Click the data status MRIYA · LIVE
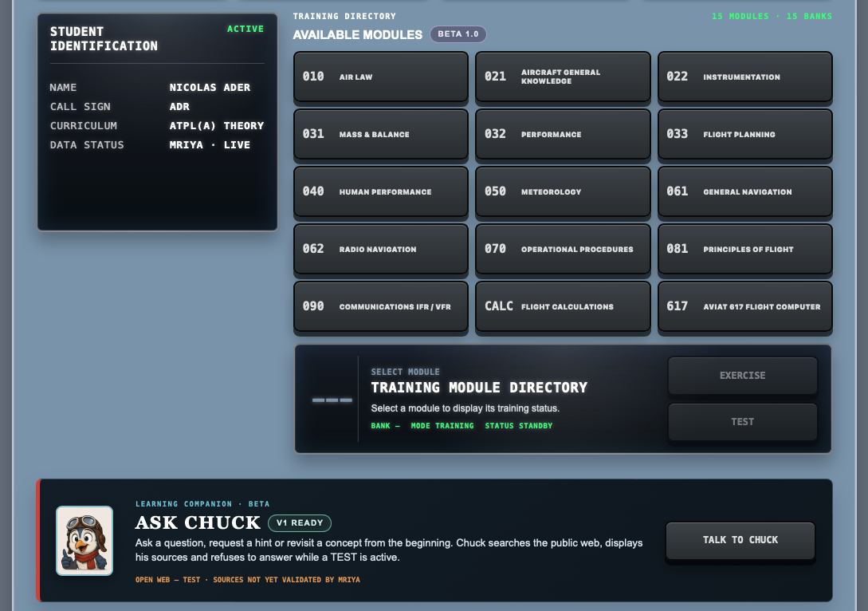 coord(210,145)
